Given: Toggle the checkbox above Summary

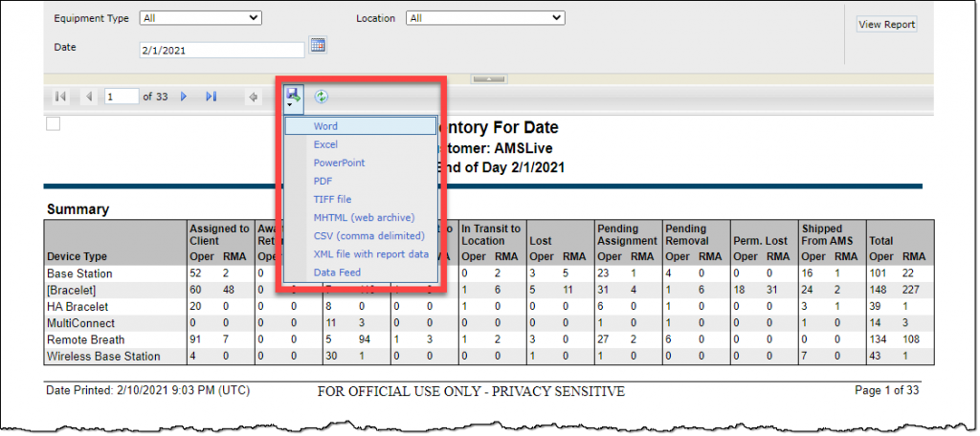Looking at the screenshot, I should [x=54, y=123].
